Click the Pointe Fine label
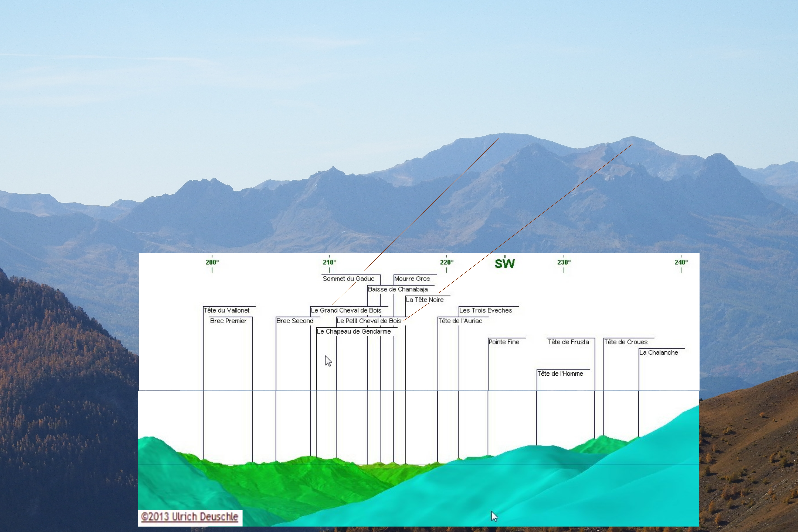Viewport: 798px width, 532px height. coord(504,342)
